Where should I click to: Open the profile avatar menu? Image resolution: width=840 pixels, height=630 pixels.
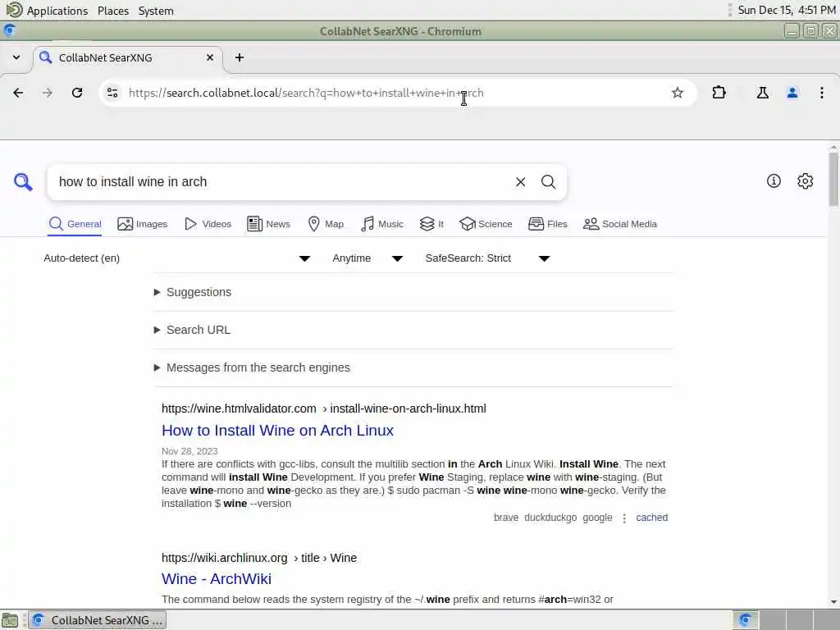pyautogui.click(x=792, y=93)
